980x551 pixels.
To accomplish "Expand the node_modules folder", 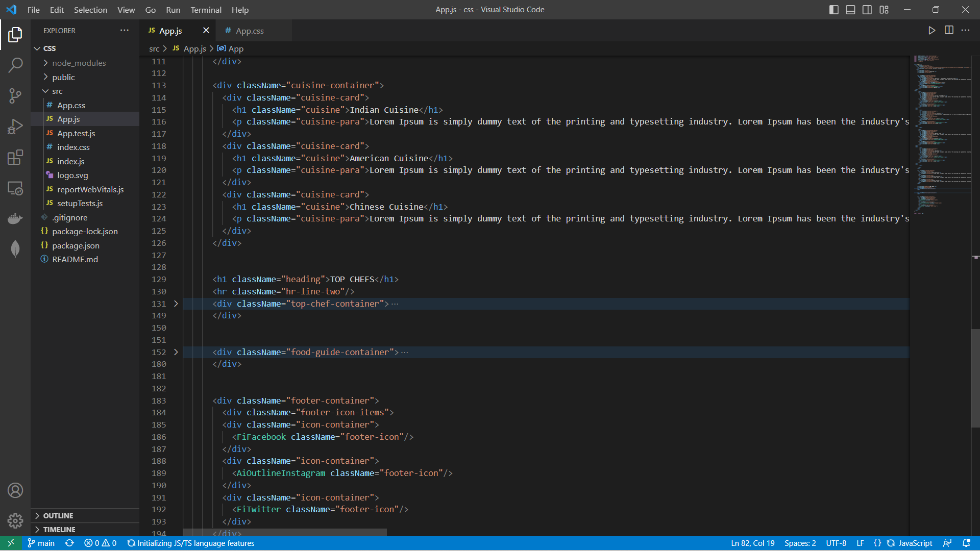I will (79, 63).
